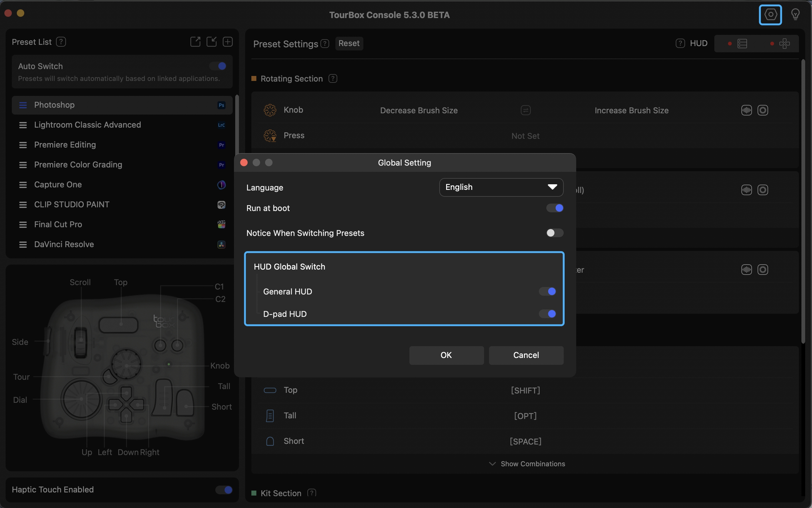Click the import preset icon
This screenshot has height=508, width=812.
211,42
